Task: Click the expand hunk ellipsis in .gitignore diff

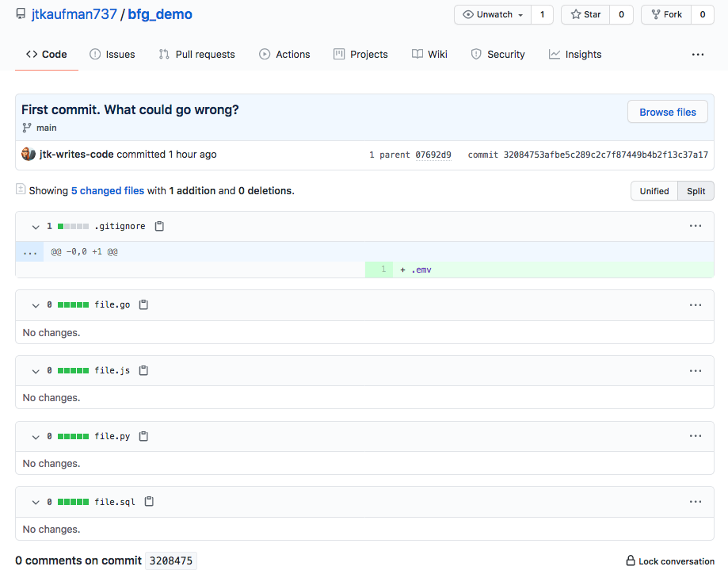Action: click(x=29, y=251)
